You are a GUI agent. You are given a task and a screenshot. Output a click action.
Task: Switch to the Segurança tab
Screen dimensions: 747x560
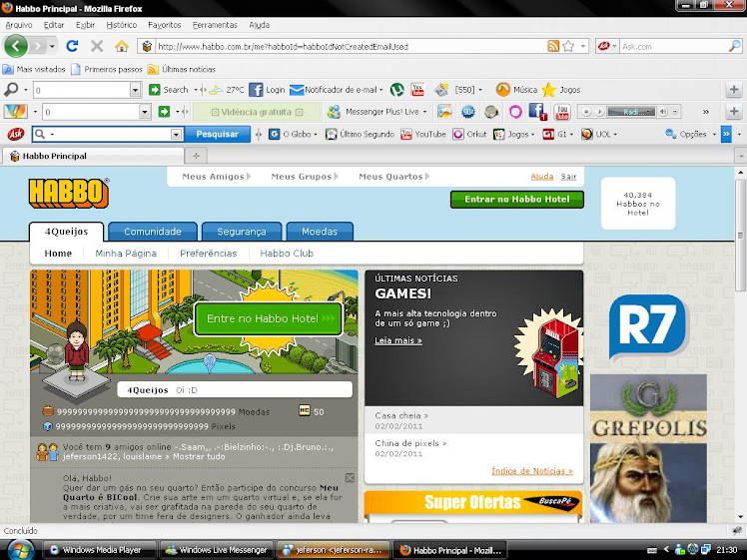coord(242,232)
